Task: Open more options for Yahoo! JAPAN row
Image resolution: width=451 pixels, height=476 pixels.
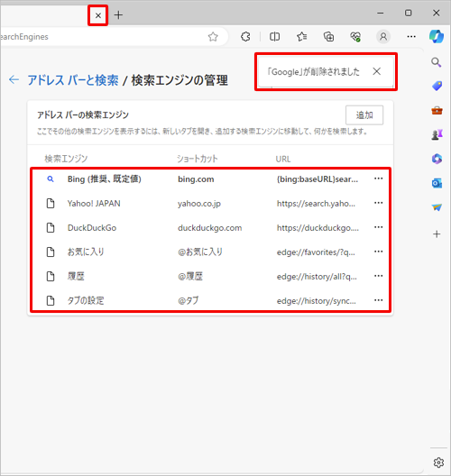Action: pyautogui.click(x=379, y=203)
